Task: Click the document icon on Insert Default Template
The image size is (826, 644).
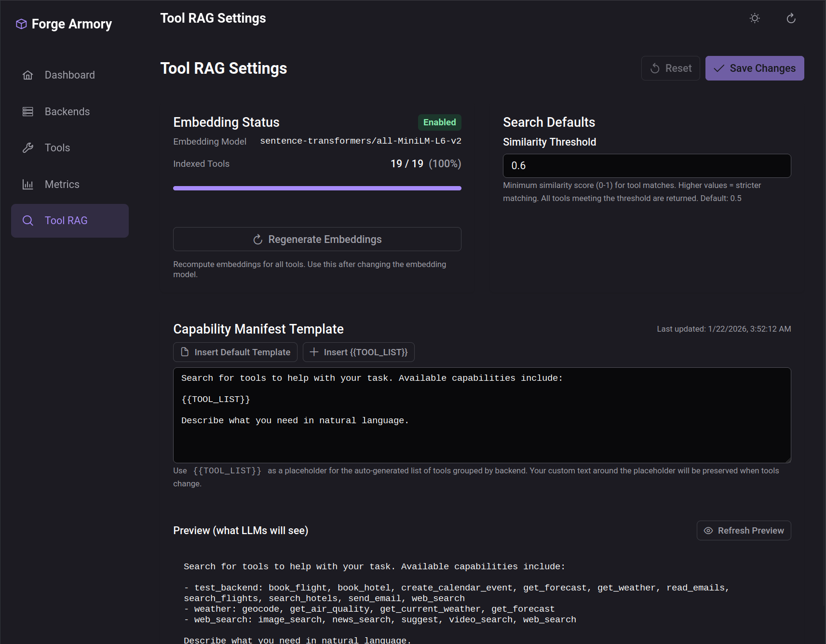Action: (x=185, y=352)
